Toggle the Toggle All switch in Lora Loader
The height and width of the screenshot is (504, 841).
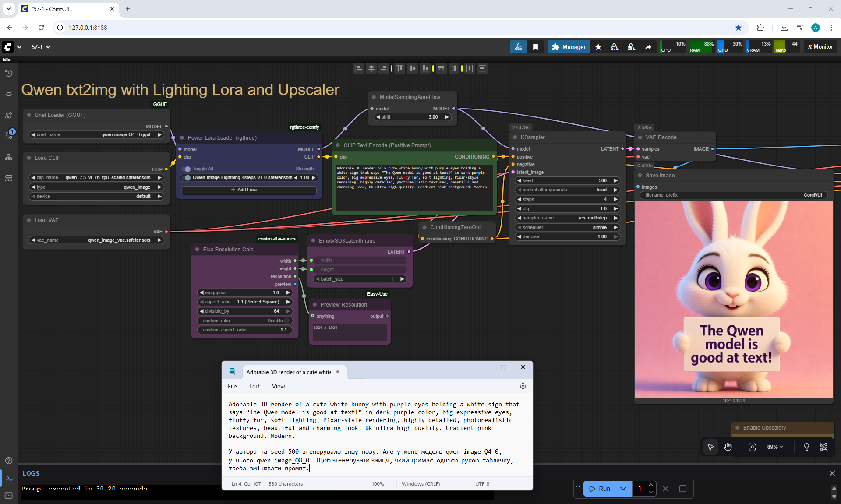pos(187,169)
